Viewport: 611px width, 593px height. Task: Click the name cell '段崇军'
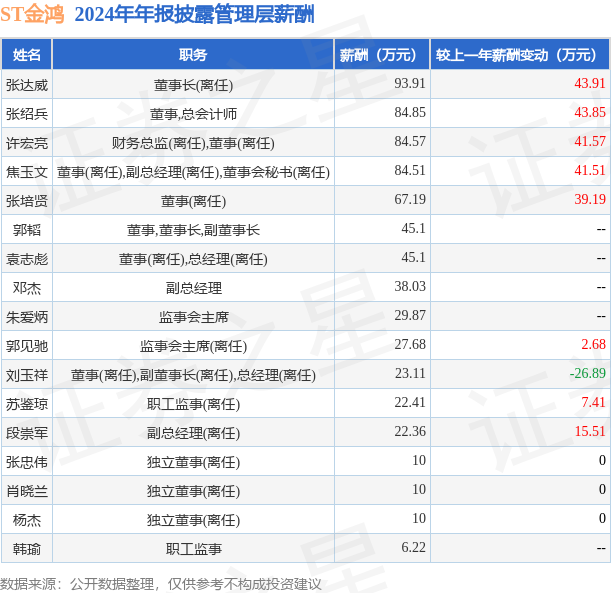tap(26, 433)
